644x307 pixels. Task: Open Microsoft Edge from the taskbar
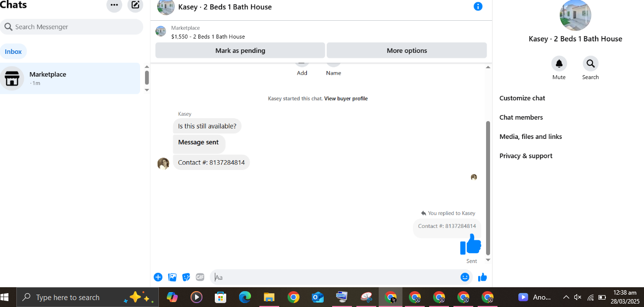coord(245,297)
